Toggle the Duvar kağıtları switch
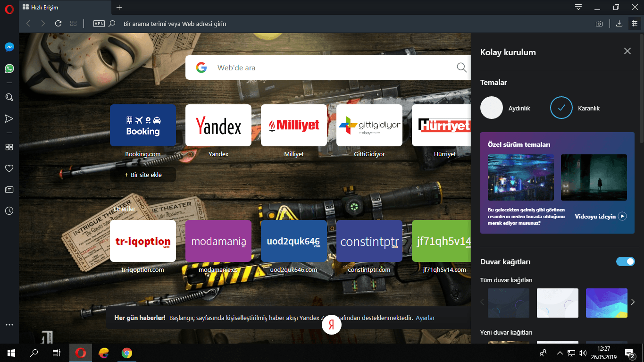The image size is (644, 362). tap(626, 261)
